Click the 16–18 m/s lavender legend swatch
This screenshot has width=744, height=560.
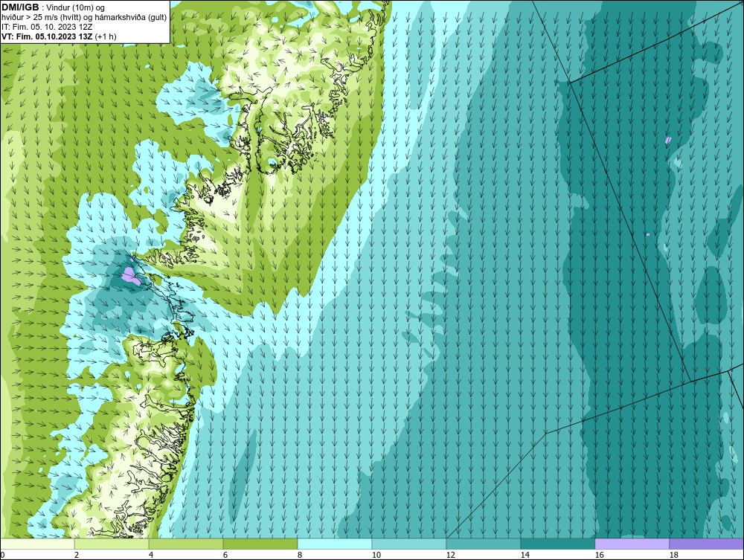pos(632,544)
